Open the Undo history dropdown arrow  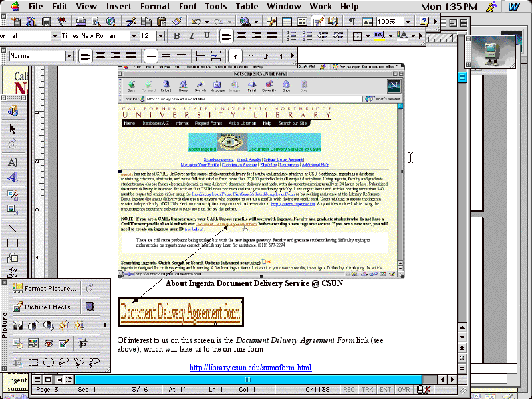pyautogui.click(x=207, y=22)
